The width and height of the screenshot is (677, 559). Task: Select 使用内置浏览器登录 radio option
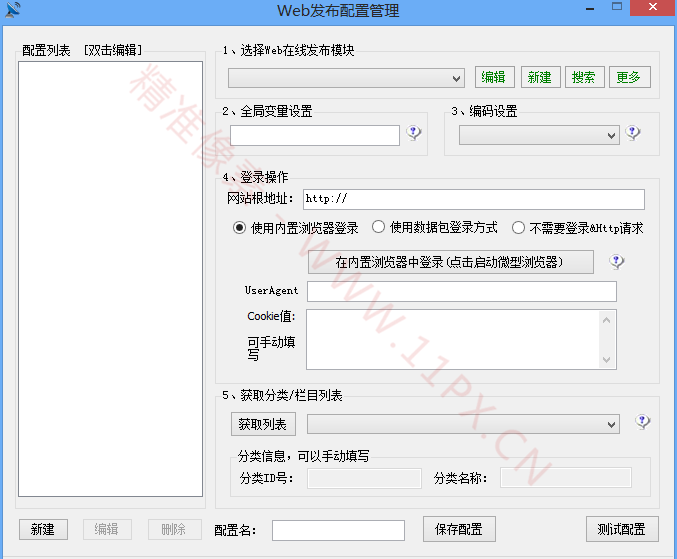point(240,228)
